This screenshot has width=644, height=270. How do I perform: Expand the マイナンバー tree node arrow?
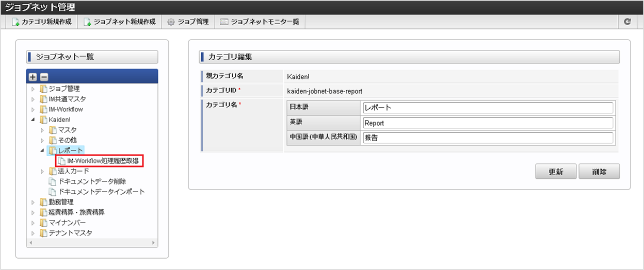coord(34,223)
